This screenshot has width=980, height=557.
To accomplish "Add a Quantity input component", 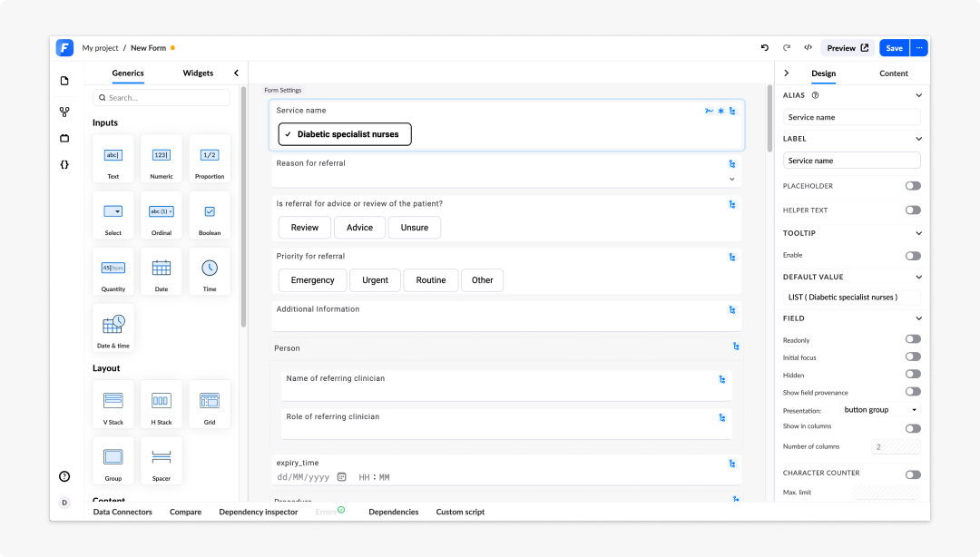I will (113, 271).
